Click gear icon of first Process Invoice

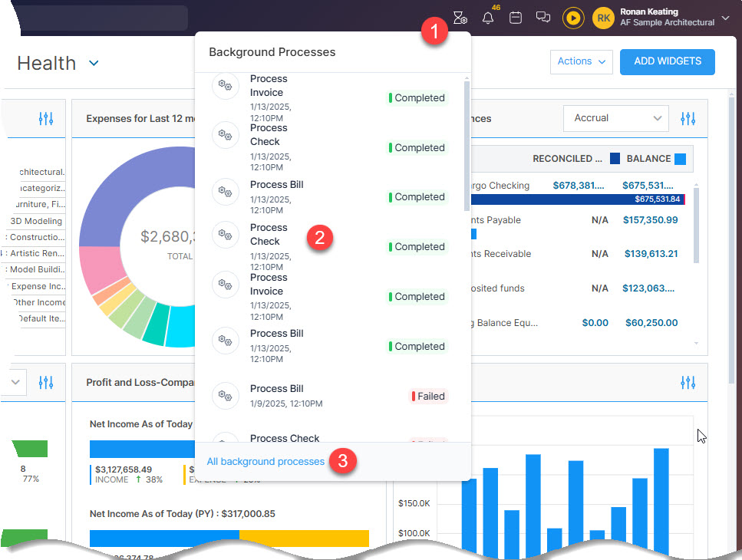(226, 86)
